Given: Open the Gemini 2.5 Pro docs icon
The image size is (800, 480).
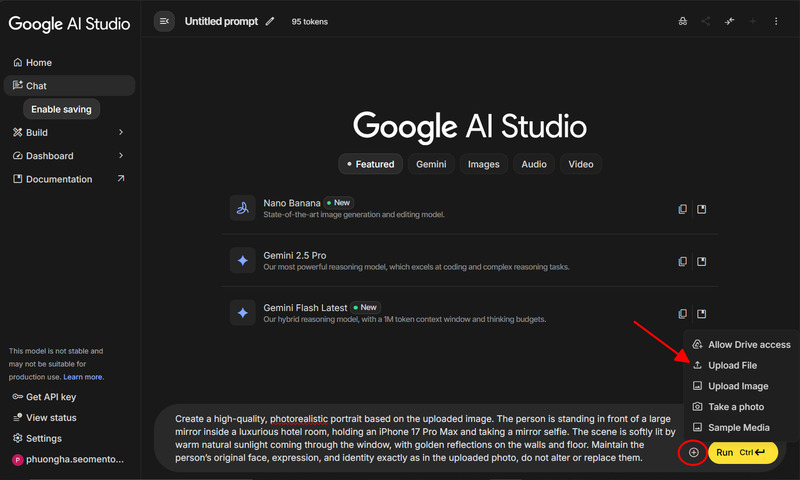Looking at the screenshot, I should (702, 261).
